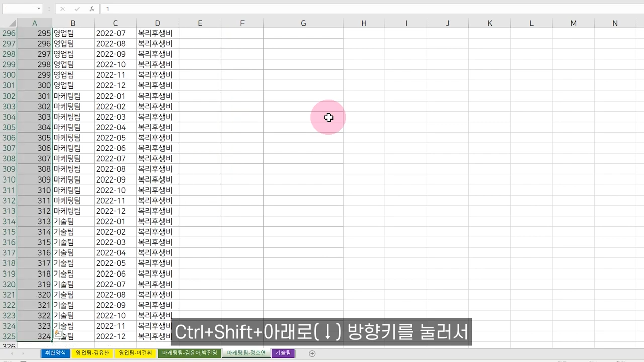Viewport: 644px width, 362px height.
Task: Open the Name Box dropdown arrow
Action: click(39, 9)
